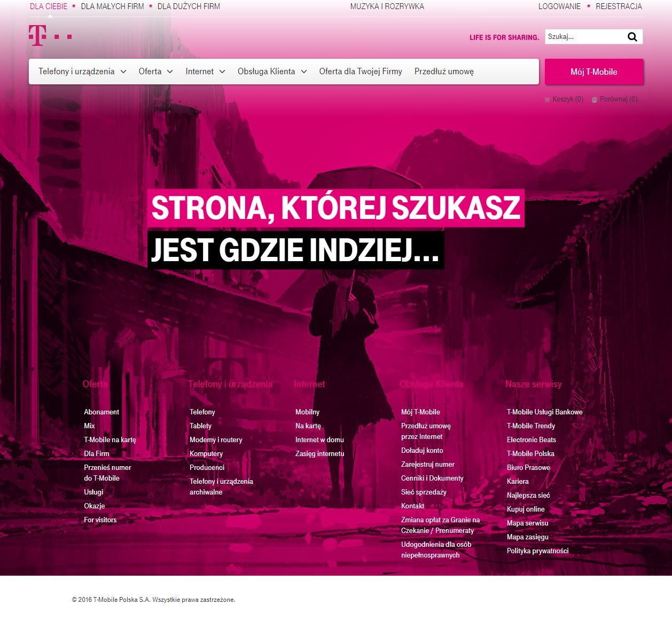This screenshot has height=620, width=672.
Task: Select Oferta dla Twojej Firmy menu item
Action: [x=361, y=72]
